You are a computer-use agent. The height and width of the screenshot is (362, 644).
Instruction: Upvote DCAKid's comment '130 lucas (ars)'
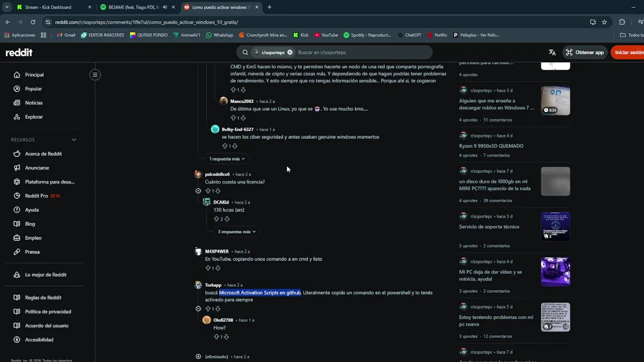[x=216, y=219]
